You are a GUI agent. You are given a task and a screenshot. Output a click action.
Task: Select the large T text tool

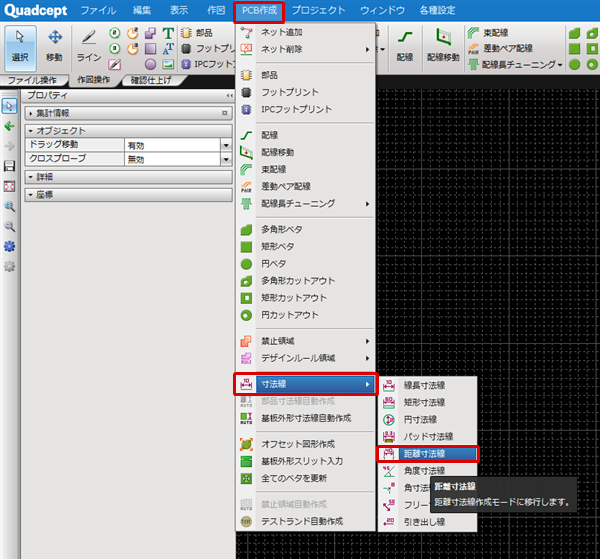click(x=168, y=33)
